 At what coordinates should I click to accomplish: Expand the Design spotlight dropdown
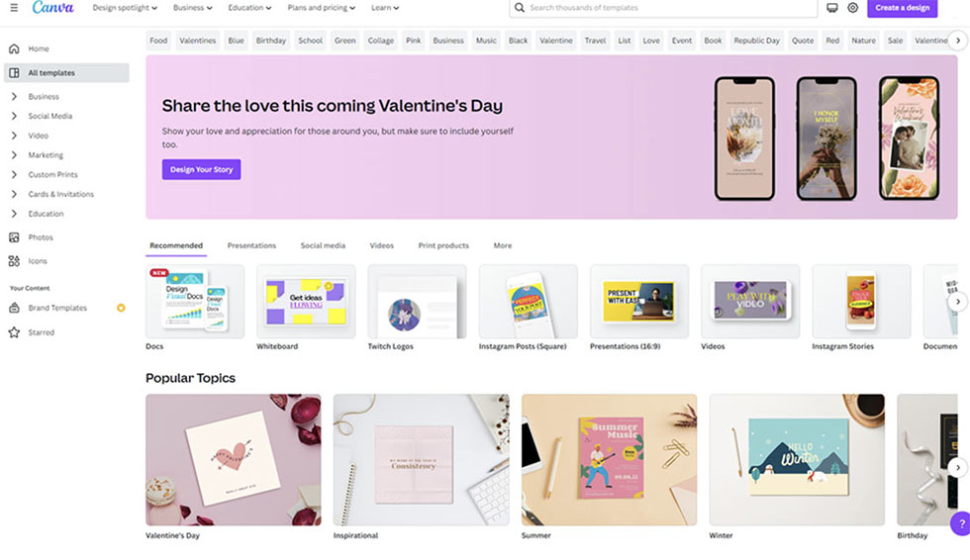[x=125, y=8]
